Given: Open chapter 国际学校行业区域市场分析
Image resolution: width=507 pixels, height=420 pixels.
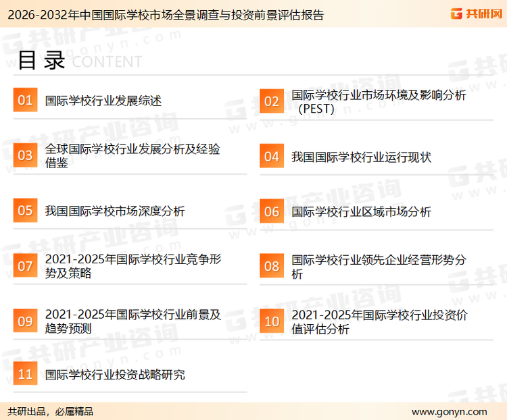Looking at the screenshot, I should (361, 212).
